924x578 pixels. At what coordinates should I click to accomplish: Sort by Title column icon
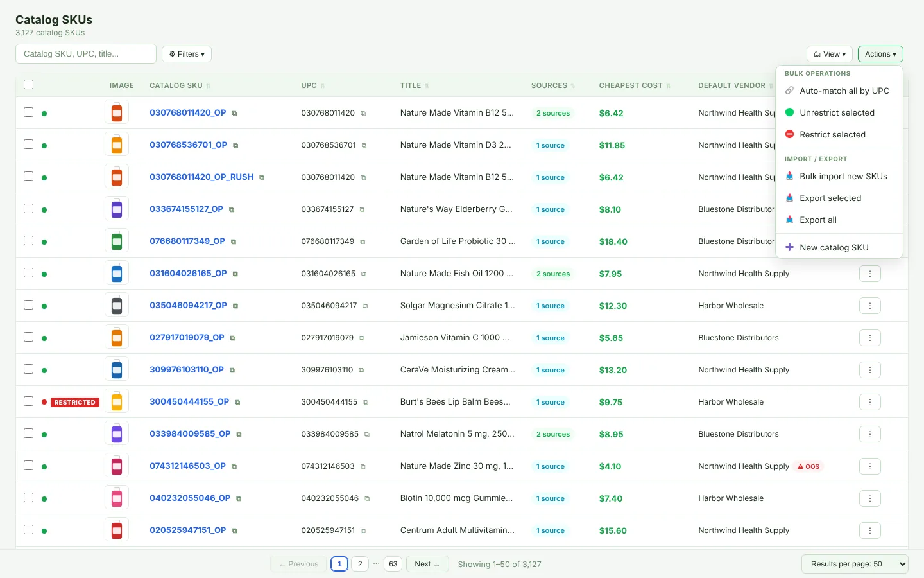427,86
